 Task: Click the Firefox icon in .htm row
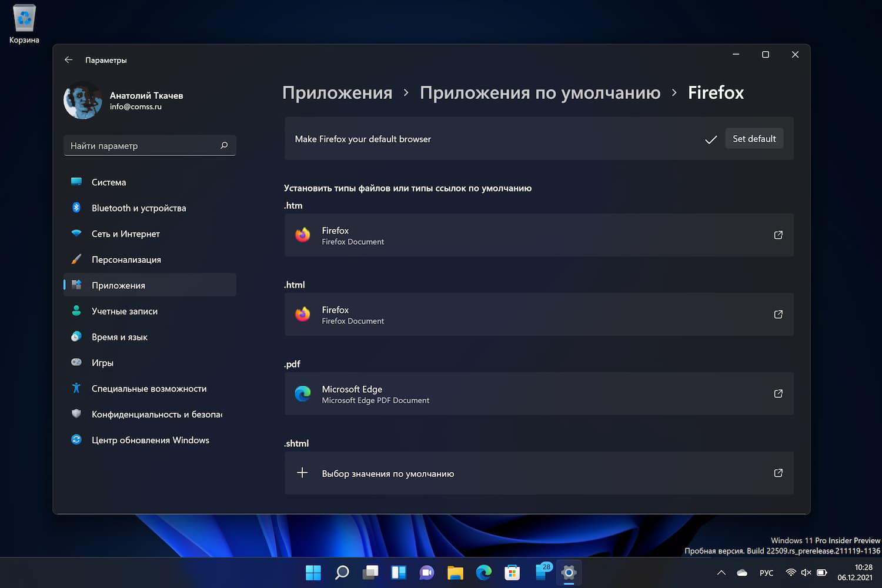point(303,235)
